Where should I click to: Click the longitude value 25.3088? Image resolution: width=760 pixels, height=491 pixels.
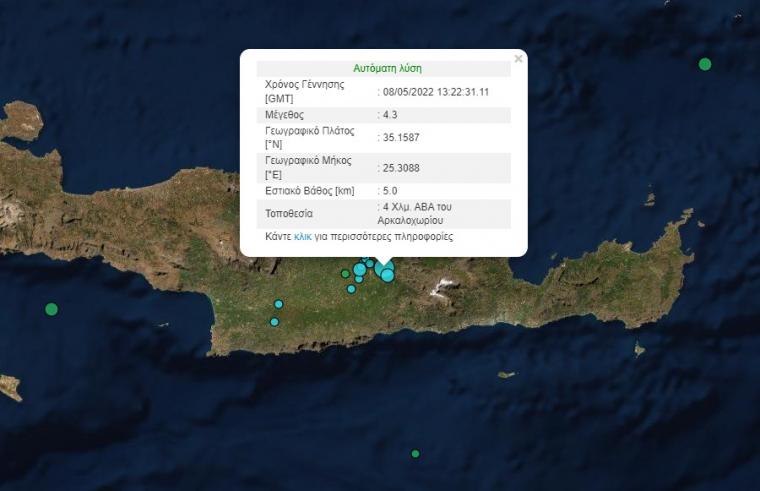click(x=399, y=167)
